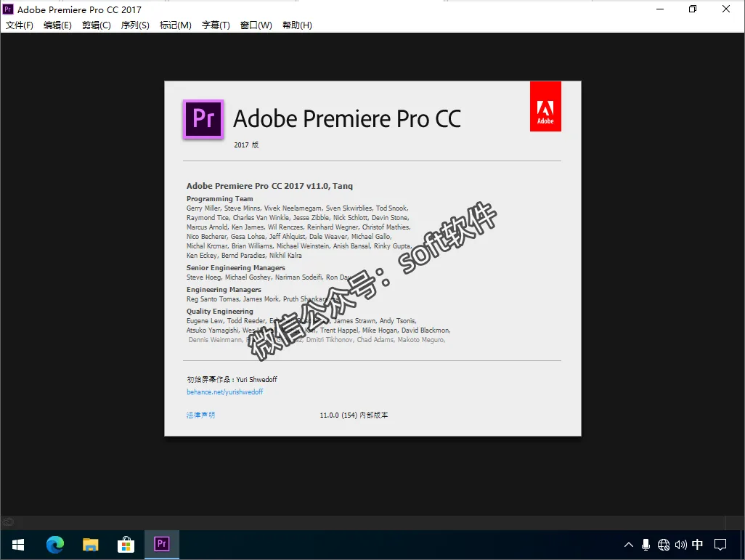Click the behance.net/yurishwedoff link
The width and height of the screenshot is (745, 560).
pyautogui.click(x=225, y=391)
